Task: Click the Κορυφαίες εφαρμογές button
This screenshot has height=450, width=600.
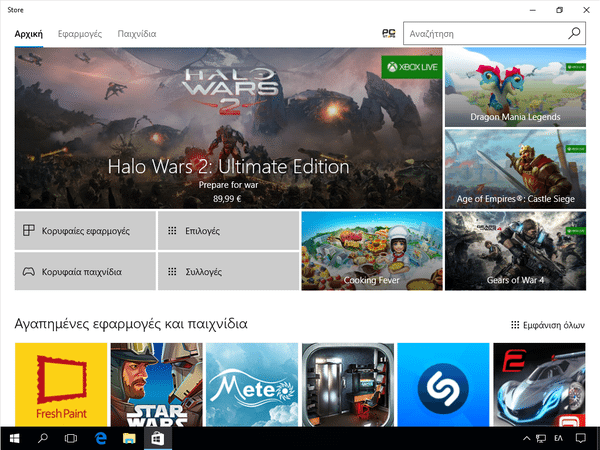Action: click(85, 230)
